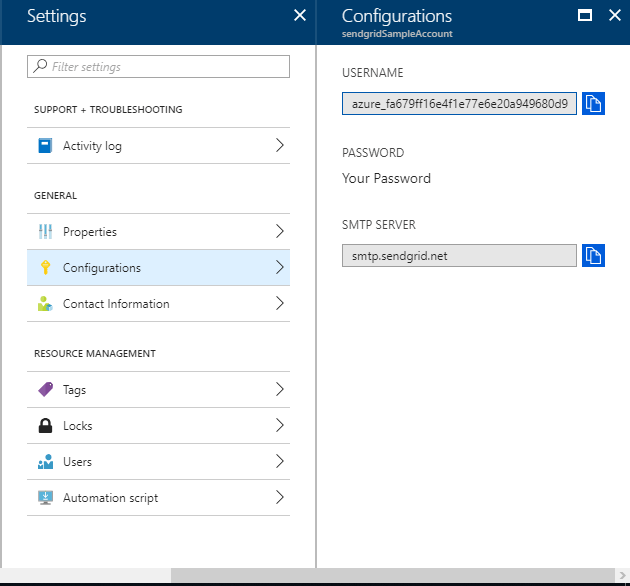Open Contact Information settings item
Image resolution: width=630 pixels, height=586 pixels.
[x=158, y=303]
